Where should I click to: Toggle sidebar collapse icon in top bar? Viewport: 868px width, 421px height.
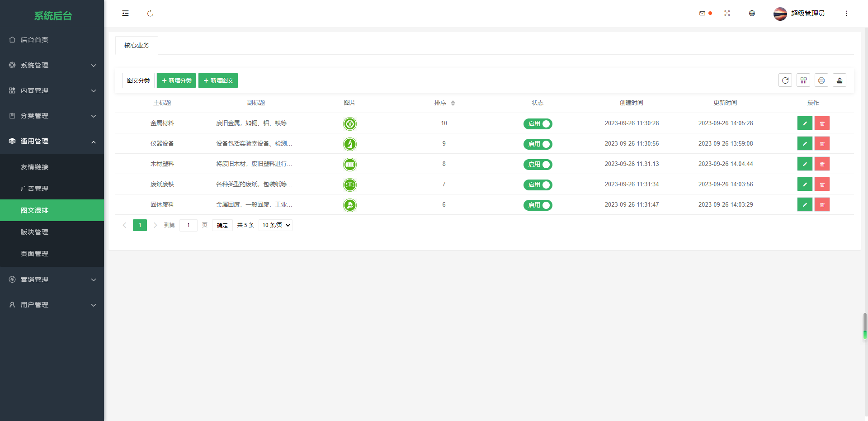tap(125, 14)
